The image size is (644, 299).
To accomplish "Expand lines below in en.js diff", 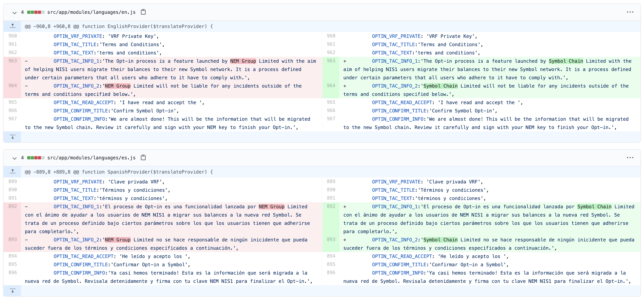I will (x=12, y=137).
